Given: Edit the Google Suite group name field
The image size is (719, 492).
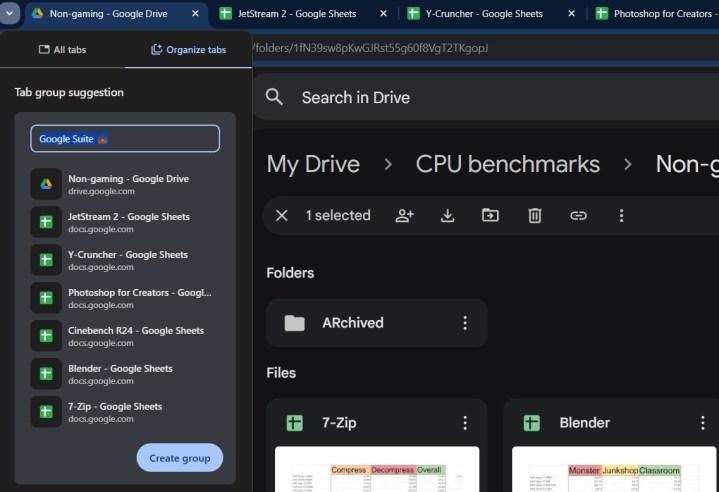Looking at the screenshot, I should point(125,139).
